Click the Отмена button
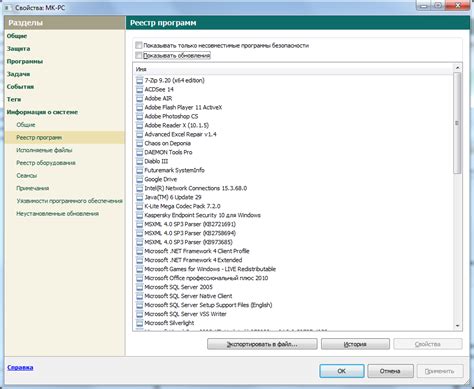Screen dimensions: 474x389 pos(390,371)
